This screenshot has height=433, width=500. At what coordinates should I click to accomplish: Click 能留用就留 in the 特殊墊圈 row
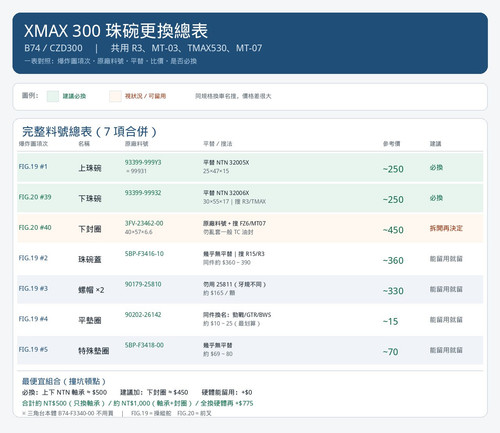coord(446,350)
